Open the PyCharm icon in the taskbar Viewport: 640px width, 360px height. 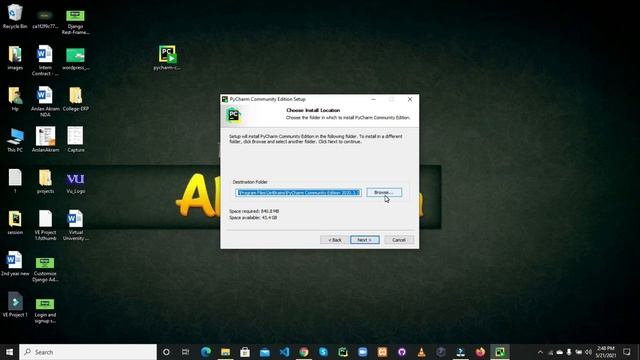coord(343,352)
